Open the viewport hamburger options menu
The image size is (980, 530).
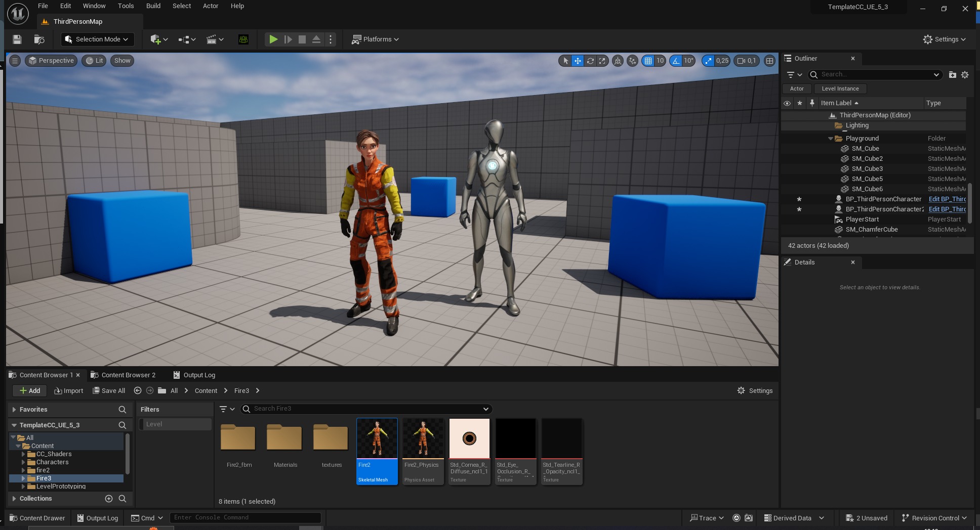(x=15, y=61)
